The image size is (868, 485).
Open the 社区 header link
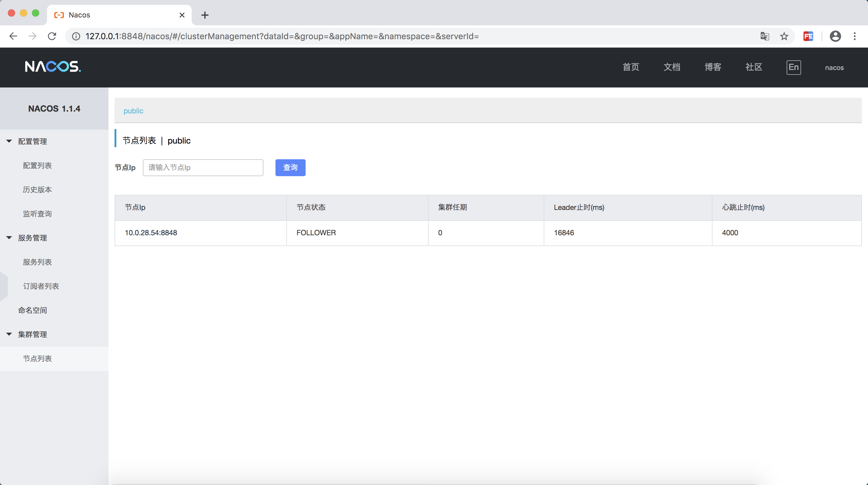pos(753,67)
